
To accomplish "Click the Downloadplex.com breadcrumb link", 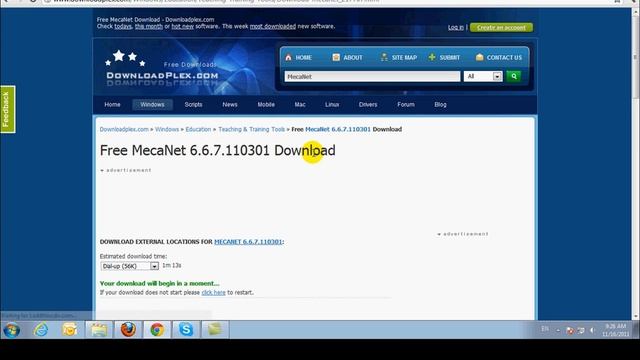I will point(124,129).
